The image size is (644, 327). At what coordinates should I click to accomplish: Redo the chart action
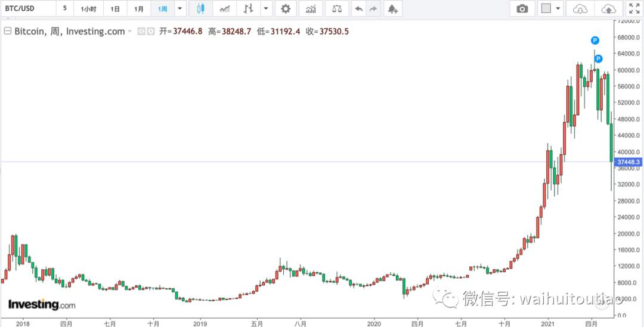pyautogui.click(x=373, y=8)
